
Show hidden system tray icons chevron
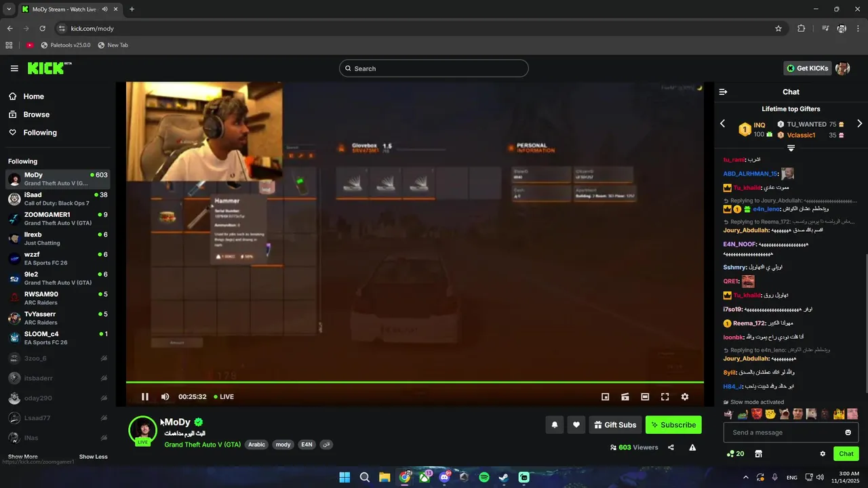click(746, 477)
